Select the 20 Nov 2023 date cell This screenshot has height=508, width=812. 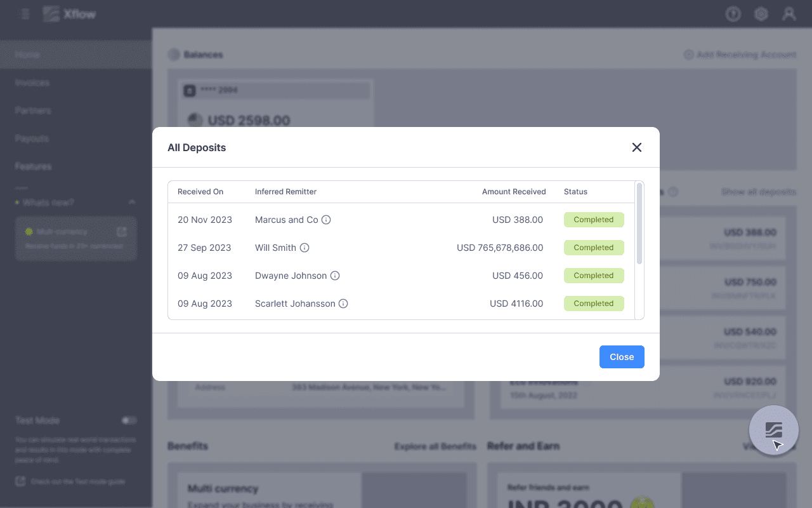(x=205, y=220)
